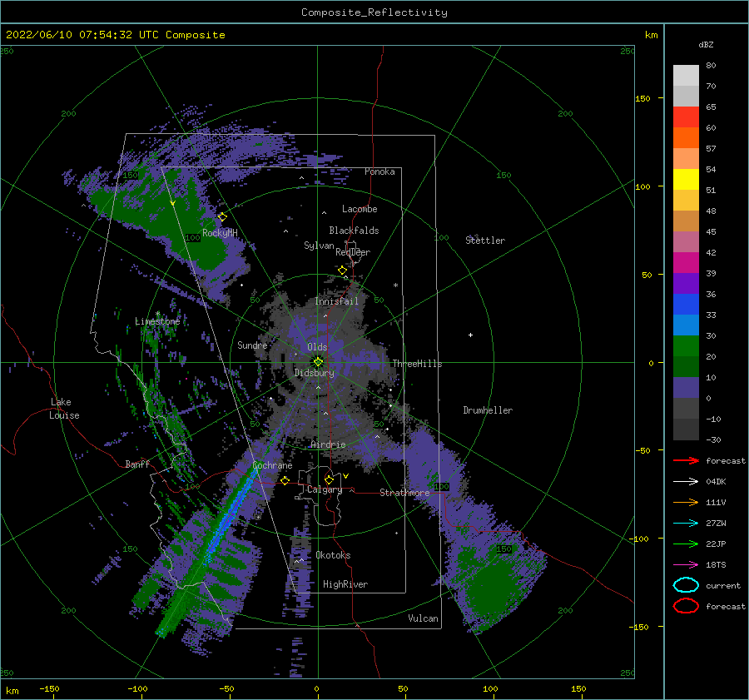Click the Composite_Reflectivity title

tap(374, 12)
